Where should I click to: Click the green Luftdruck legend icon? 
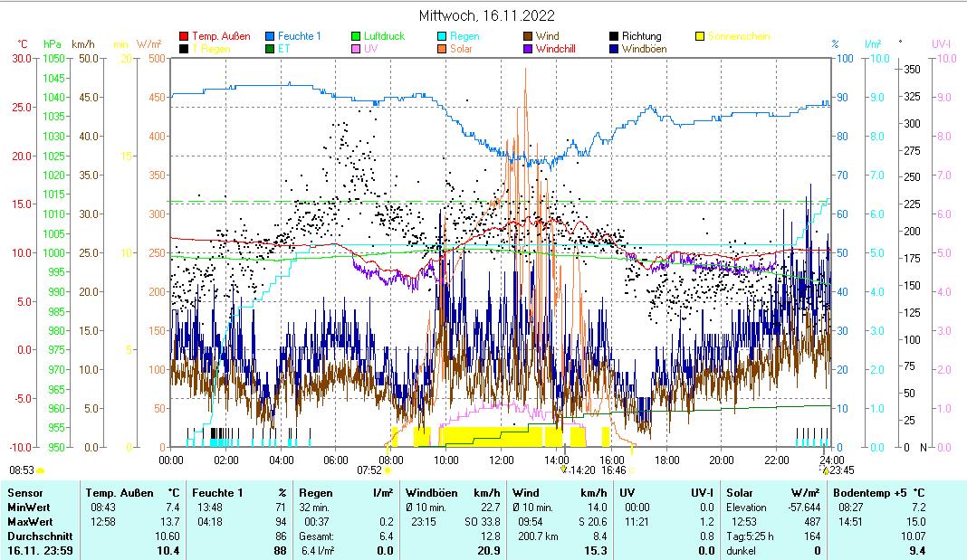click(x=356, y=37)
